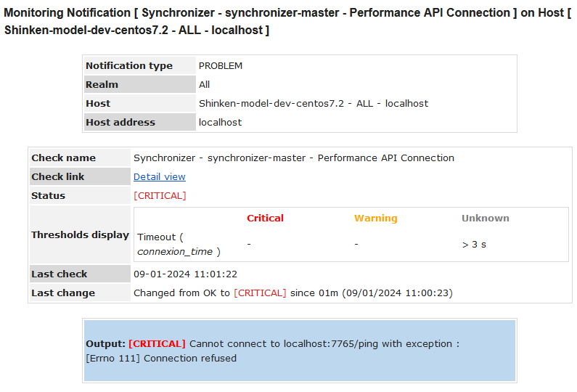Click the Realm value "All"
Screen dimensions: 577x392
[204, 84]
